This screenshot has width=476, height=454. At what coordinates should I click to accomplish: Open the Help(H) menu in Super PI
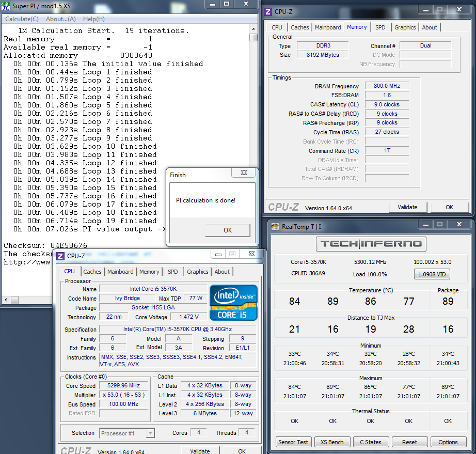[x=94, y=19]
